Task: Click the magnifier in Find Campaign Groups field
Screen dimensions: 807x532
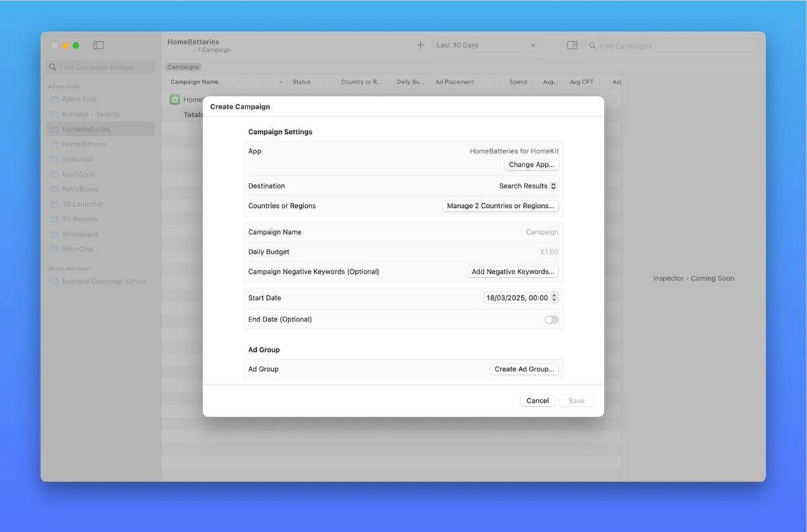Action: coord(52,67)
